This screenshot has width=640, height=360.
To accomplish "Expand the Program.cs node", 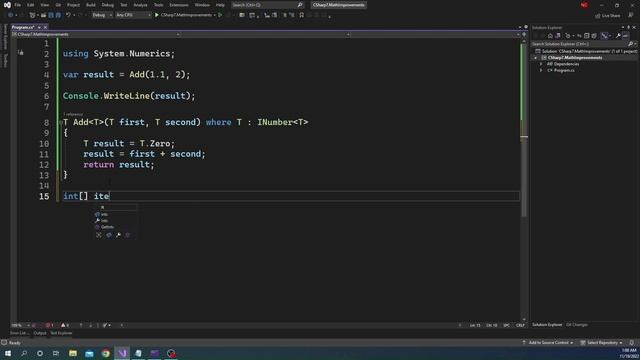I will 541,71.
